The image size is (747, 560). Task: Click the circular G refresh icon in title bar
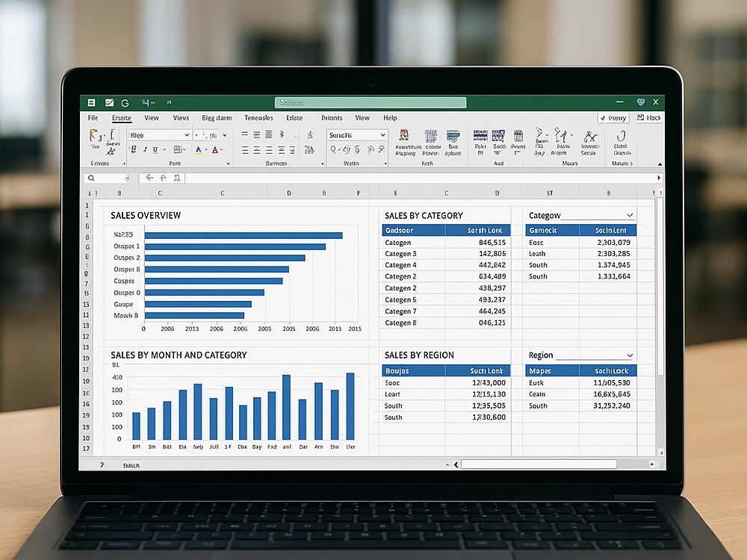point(125,103)
